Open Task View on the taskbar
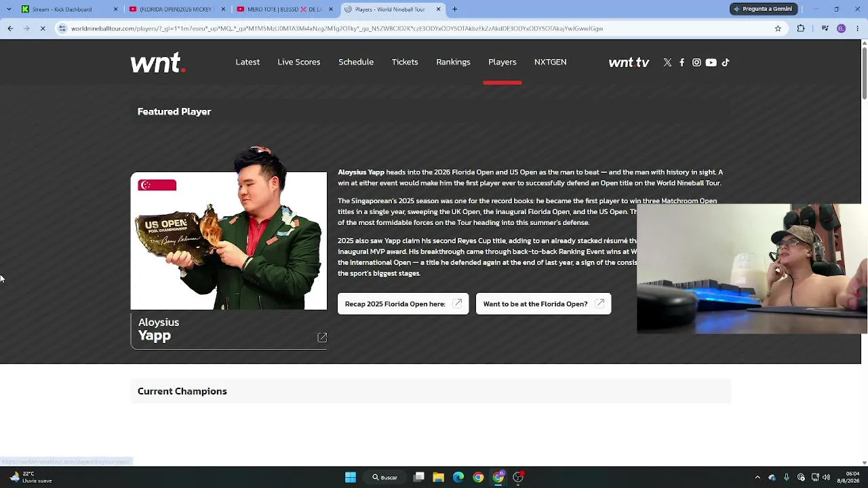Image resolution: width=868 pixels, height=488 pixels. tap(419, 477)
